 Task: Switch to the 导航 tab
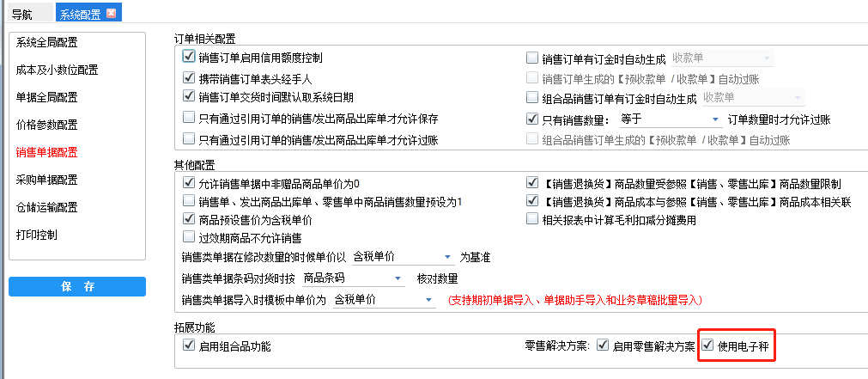pyautogui.click(x=23, y=13)
